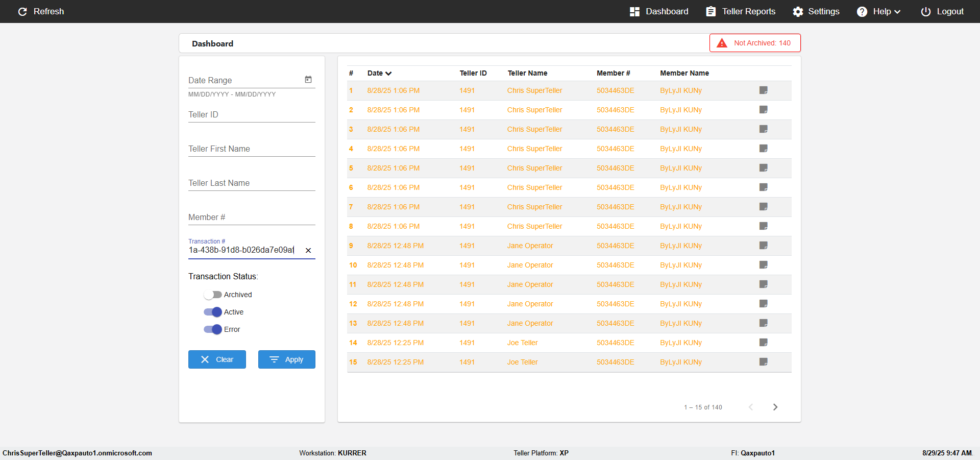The width and height of the screenshot is (980, 460).
Task: Toggle the Archived status switch
Action: point(212,295)
